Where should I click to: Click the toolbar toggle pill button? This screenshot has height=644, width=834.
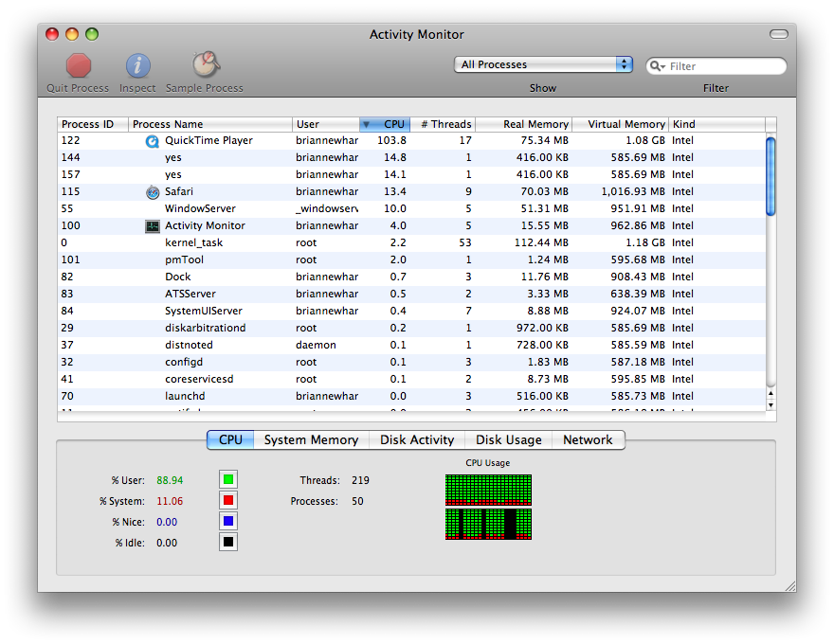point(779,34)
